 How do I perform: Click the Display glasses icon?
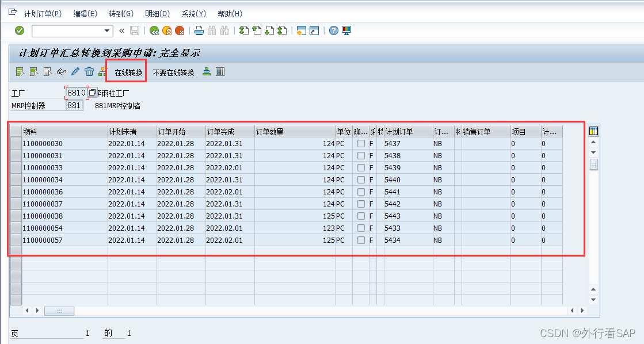click(x=62, y=72)
